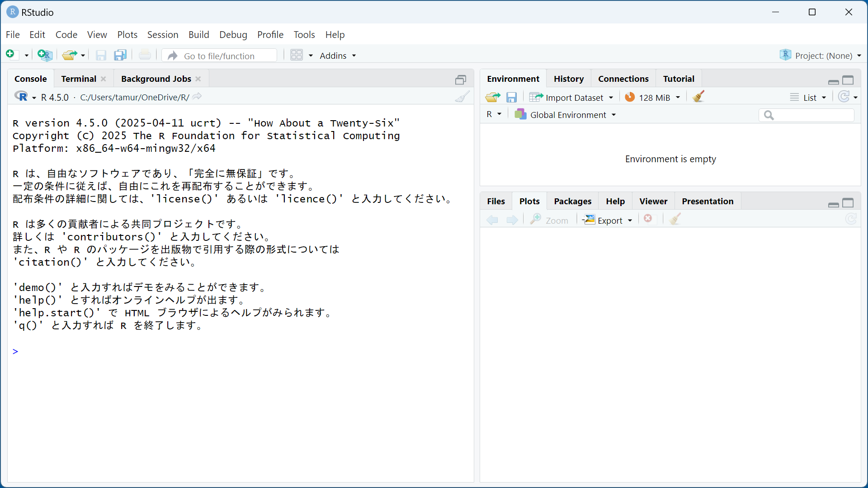
Task: Open the Session menu
Action: click(162, 35)
